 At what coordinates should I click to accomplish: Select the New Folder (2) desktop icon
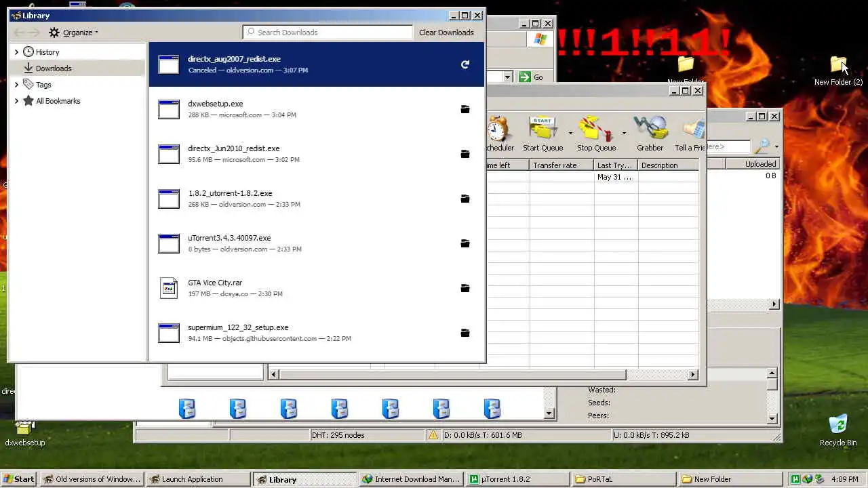[x=838, y=70]
